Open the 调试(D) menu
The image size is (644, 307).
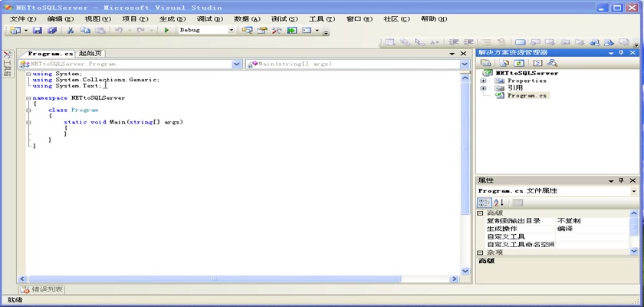coord(210,19)
